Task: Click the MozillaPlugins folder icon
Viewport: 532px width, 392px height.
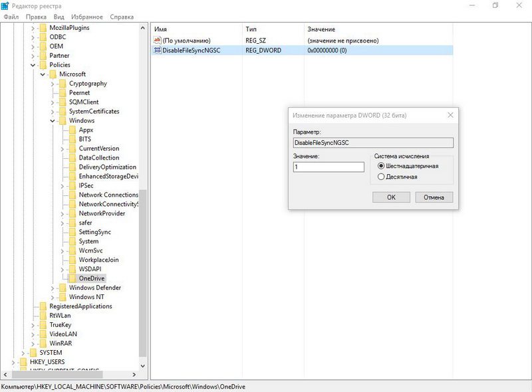Action: 43,28
